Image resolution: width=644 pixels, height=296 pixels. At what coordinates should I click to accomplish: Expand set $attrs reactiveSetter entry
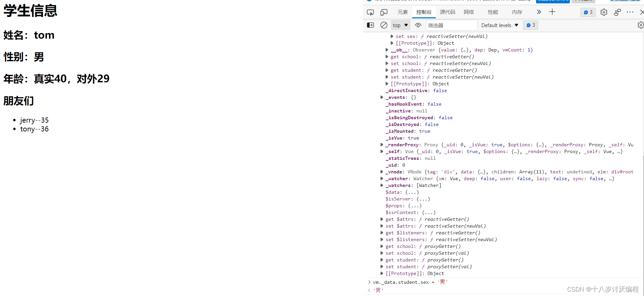(382, 226)
